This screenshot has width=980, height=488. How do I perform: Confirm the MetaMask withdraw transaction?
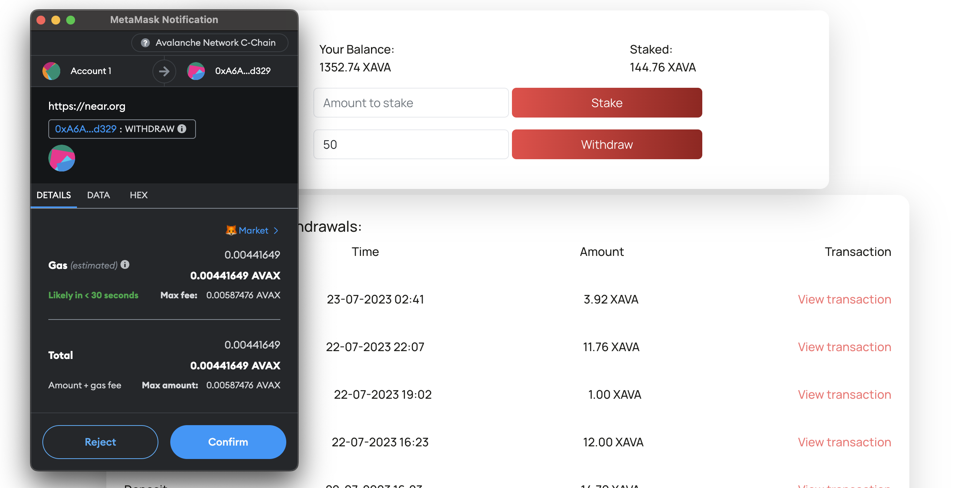pos(228,442)
